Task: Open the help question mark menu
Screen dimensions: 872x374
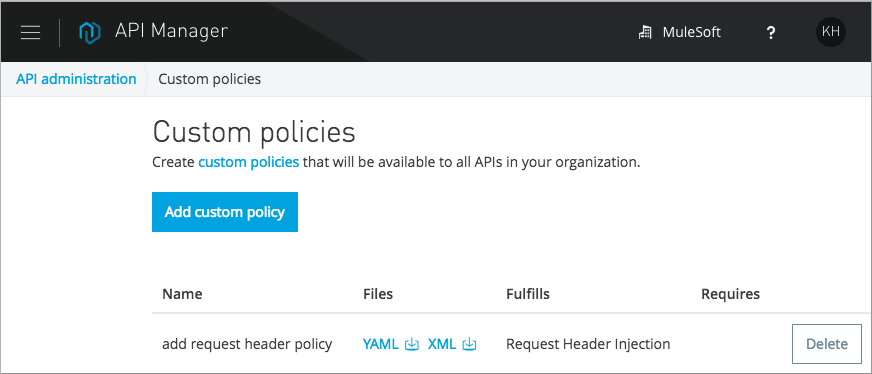Action: click(771, 33)
